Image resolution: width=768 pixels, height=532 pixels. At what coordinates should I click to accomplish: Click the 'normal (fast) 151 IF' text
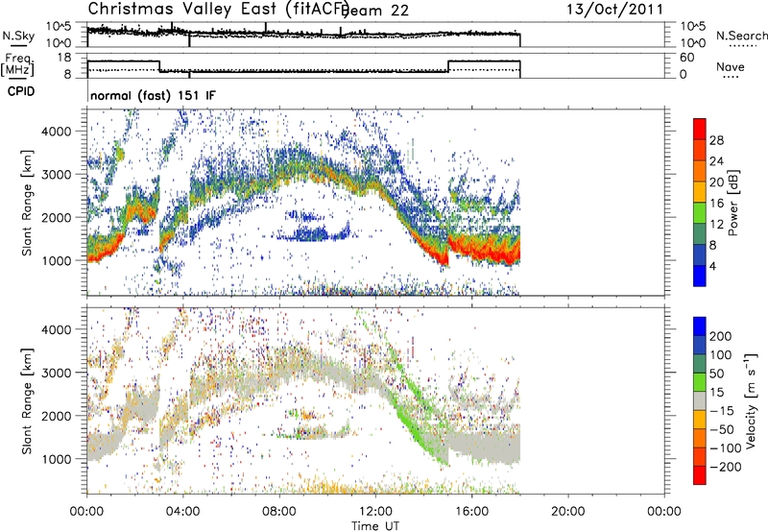153,95
